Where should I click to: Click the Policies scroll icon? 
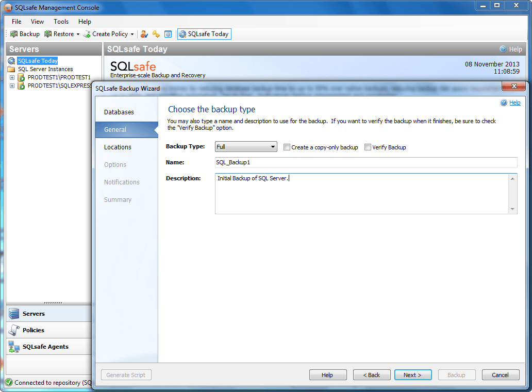14,330
